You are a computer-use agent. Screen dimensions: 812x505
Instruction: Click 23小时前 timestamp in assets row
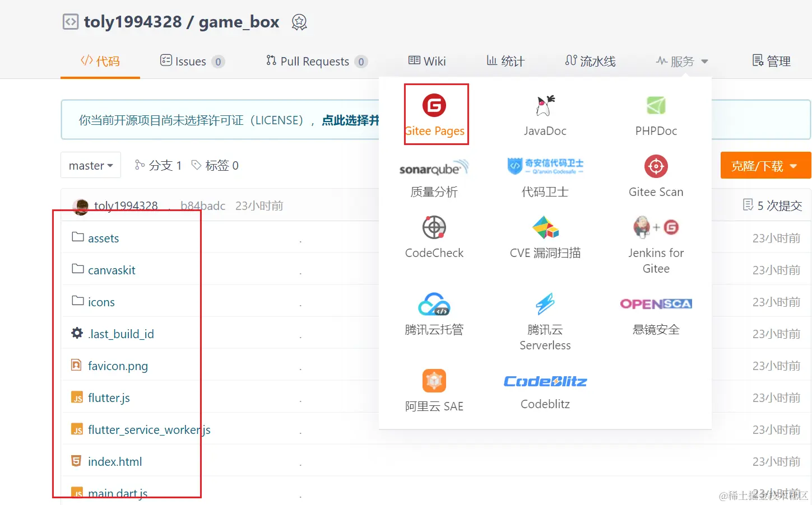(x=776, y=238)
